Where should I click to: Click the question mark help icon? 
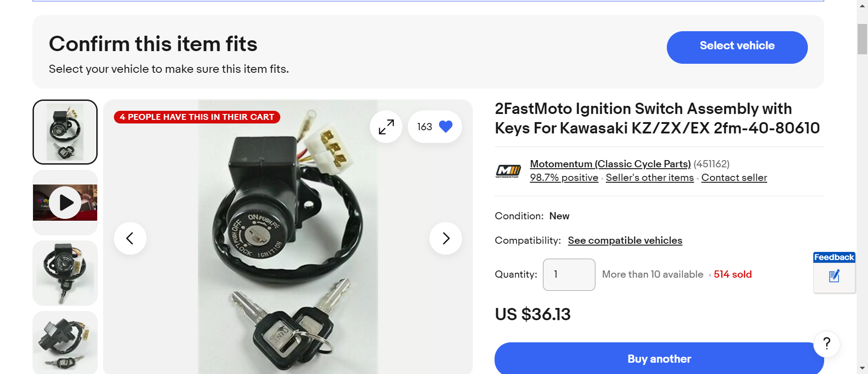[x=826, y=344]
